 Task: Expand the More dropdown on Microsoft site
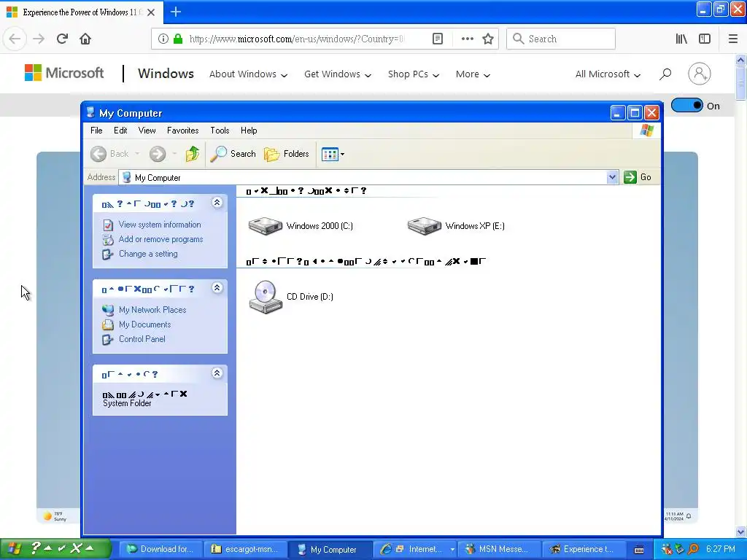point(473,74)
